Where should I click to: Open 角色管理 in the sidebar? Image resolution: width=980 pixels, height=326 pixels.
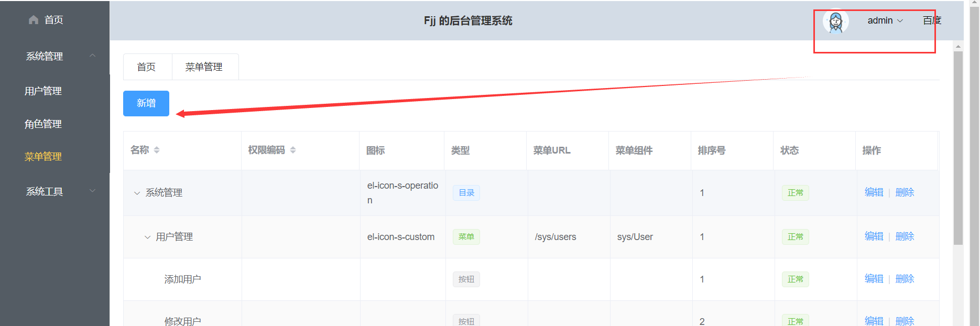tap(43, 124)
